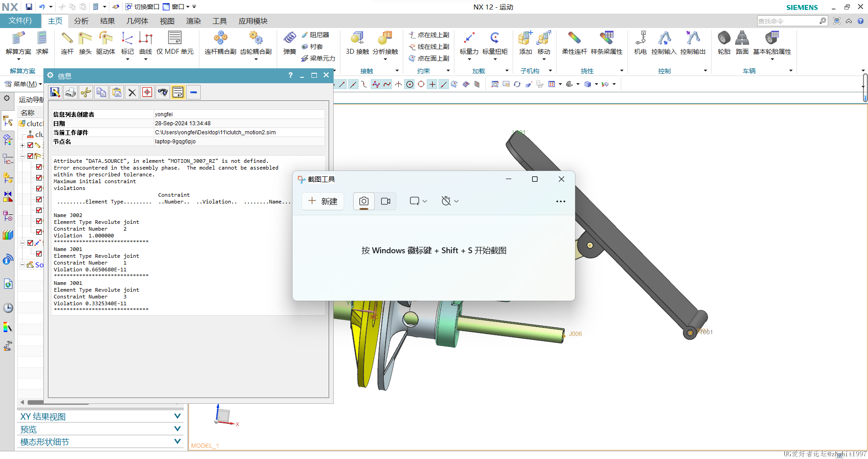Open the 连杆耦合副 coupler tool
Viewport: 868px width, 459px height.
(221, 43)
